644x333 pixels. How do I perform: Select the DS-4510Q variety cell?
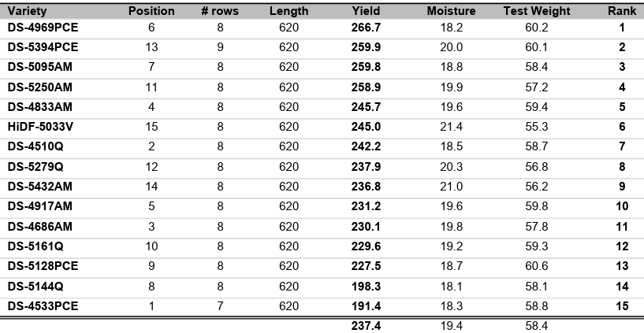(35, 146)
